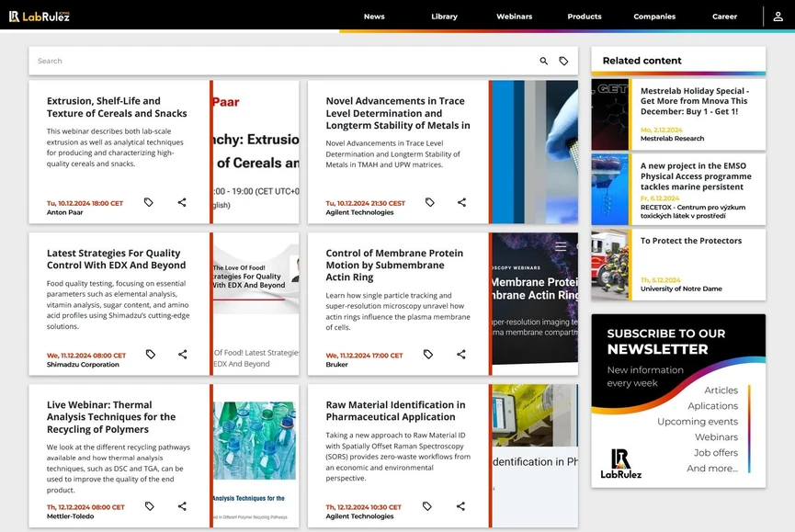Screen dimensions: 795x532
Task: Open EMSO Physical Access programme article
Action: [x=696, y=176]
